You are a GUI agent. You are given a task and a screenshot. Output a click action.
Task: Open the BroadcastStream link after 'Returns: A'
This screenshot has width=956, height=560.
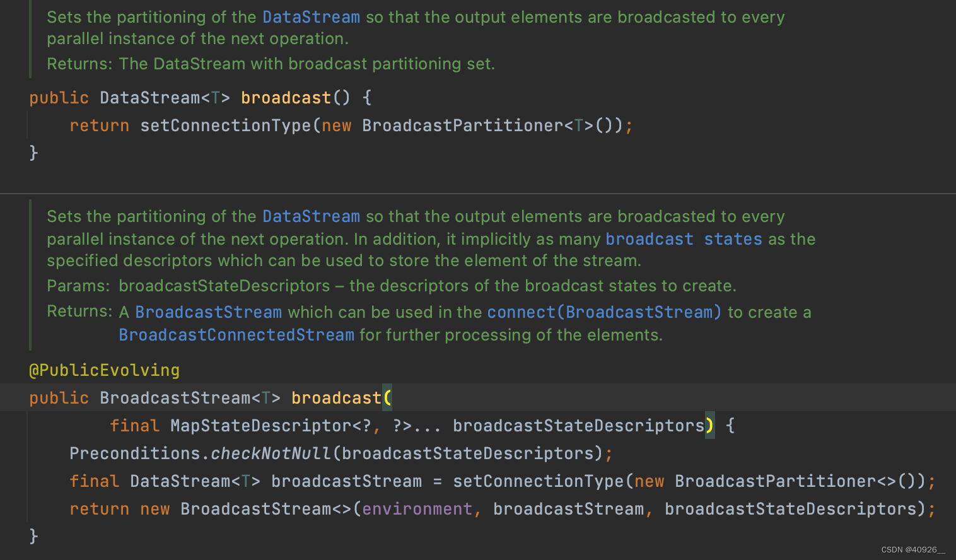208,312
